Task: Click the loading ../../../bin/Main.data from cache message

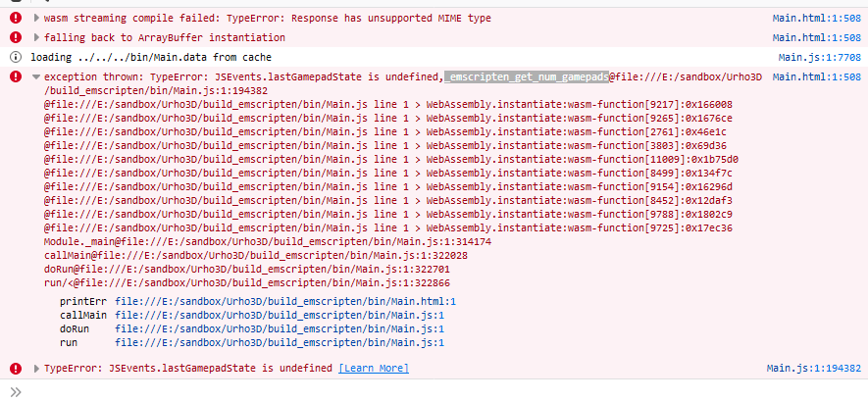Action: coord(151,57)
